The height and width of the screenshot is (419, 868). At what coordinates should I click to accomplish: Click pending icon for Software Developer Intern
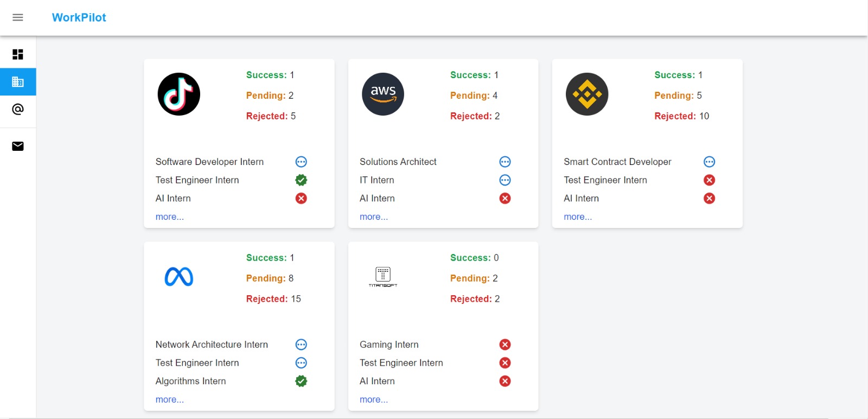coord(301,162)
